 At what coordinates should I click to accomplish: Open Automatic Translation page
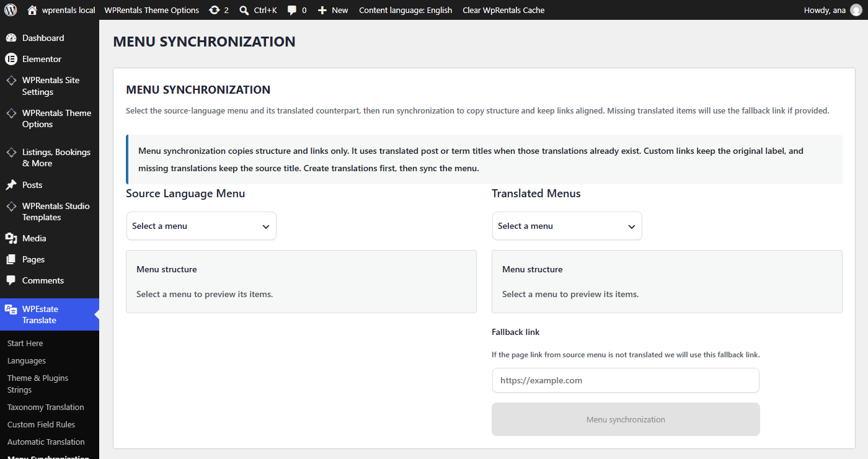point(46,442)
